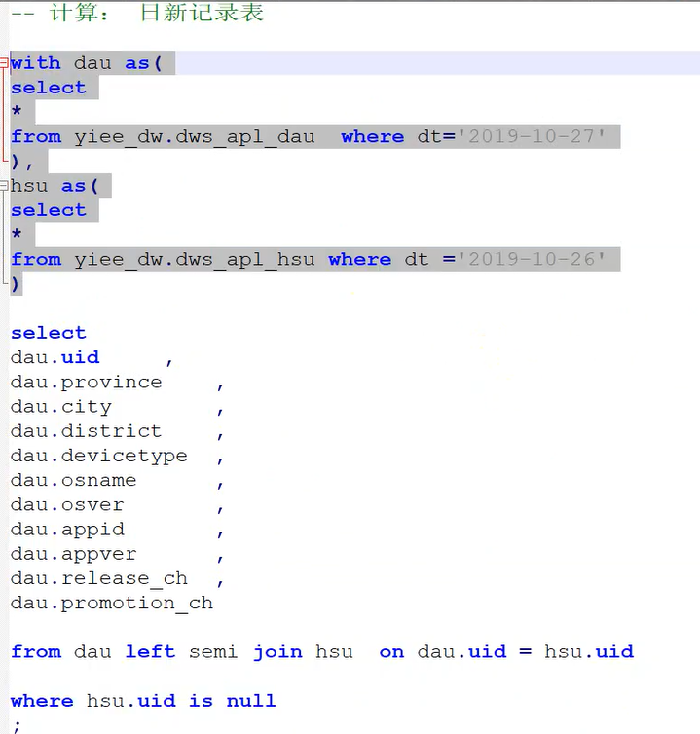Image resolution: width=700 pixels, height=734 pixels.
Task: Click table name 'yiee_dw.dws_apl_dau'
Action: [x=195, y=137]
